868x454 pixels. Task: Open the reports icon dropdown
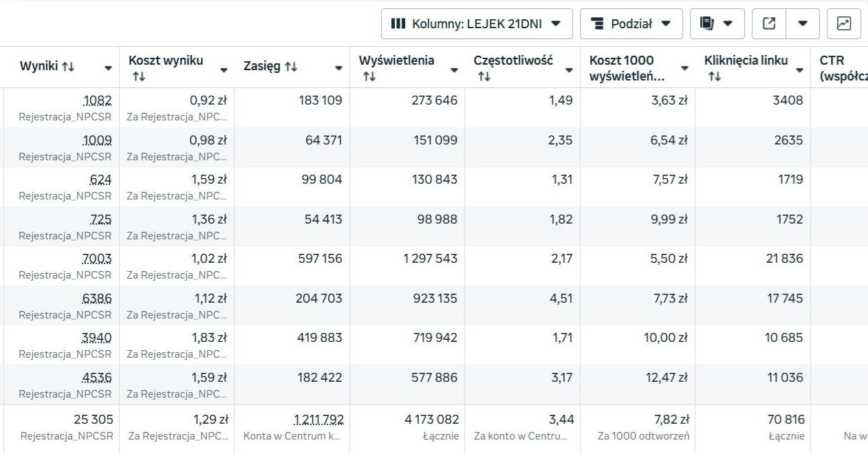pos(716,24)
